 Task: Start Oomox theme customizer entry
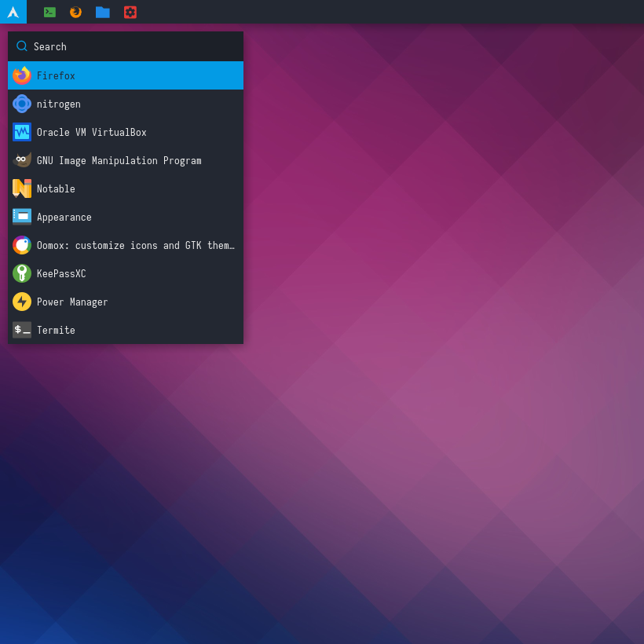(x=135, y=246)
